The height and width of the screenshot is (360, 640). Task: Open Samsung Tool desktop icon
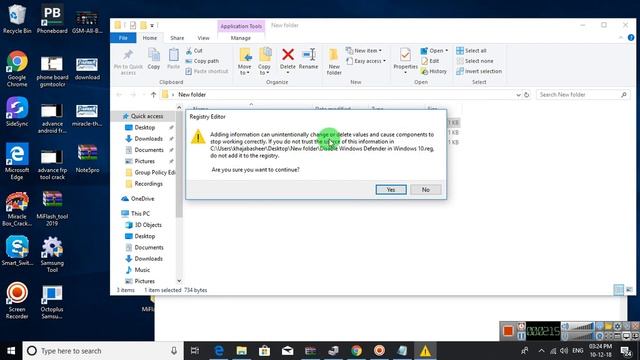tap(52, 254)
